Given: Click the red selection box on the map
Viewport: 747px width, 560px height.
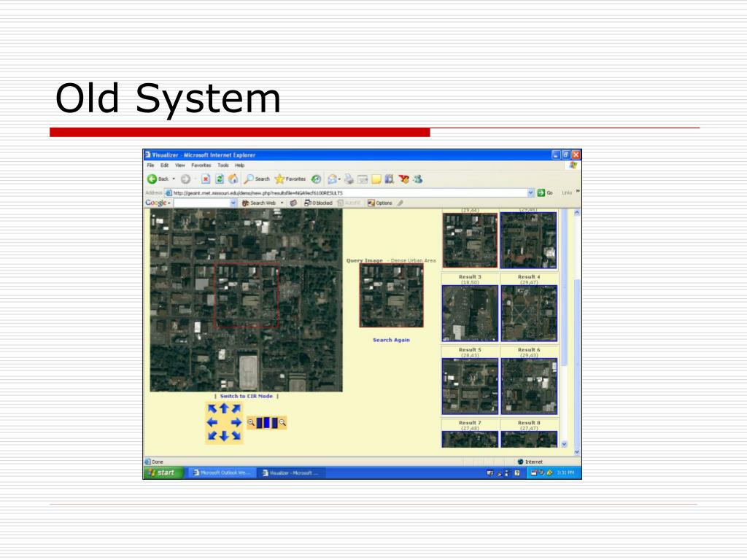Looking at the screenshot, I should click(247, 296).
